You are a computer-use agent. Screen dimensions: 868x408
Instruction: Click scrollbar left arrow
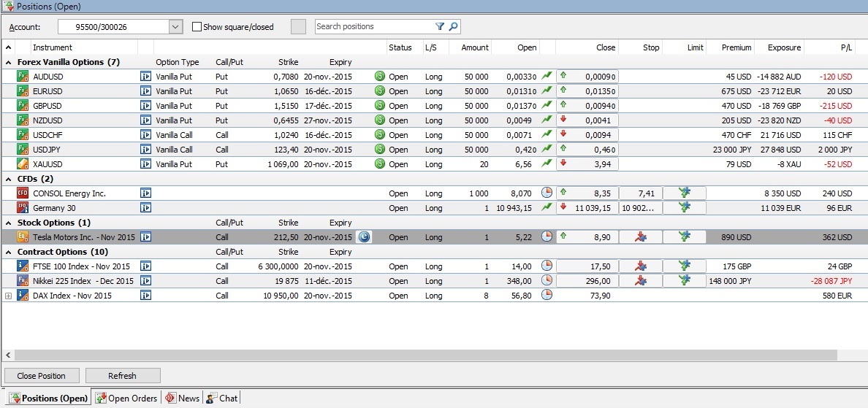tap(8, 355)
